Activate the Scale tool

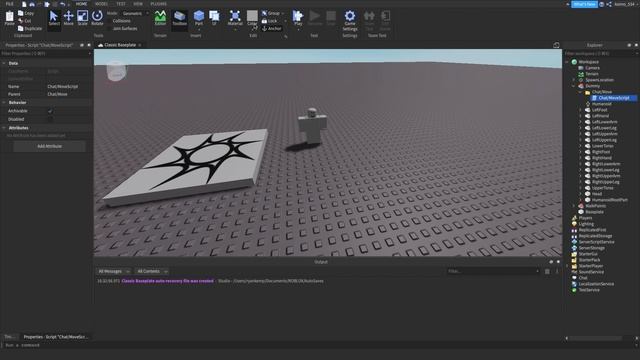tap(82, 18)
